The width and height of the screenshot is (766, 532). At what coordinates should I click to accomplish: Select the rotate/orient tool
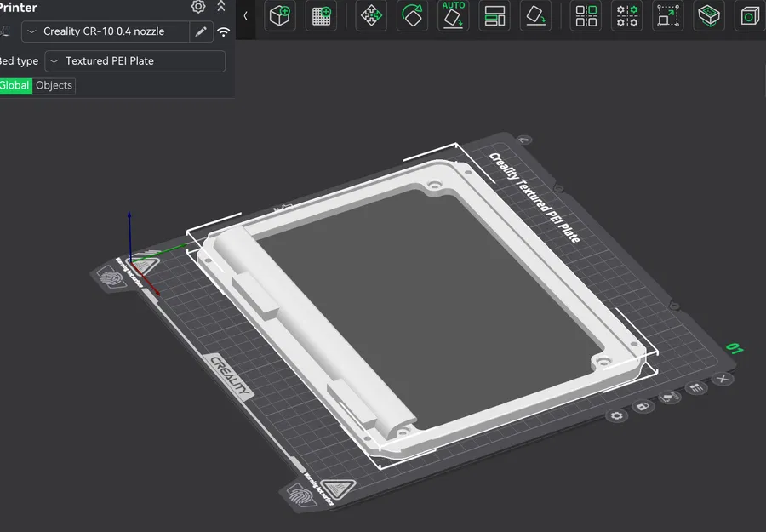click(x=412, y=16)
